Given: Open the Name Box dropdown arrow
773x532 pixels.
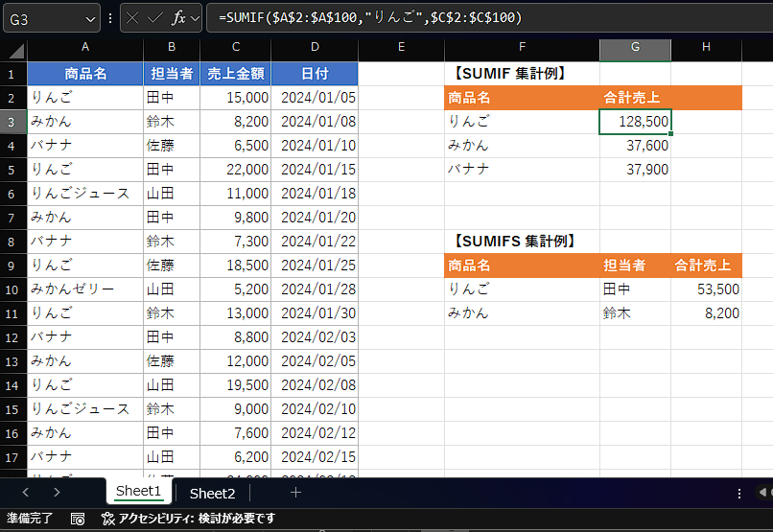Looking at the screenshot, I should click(90, 18).
